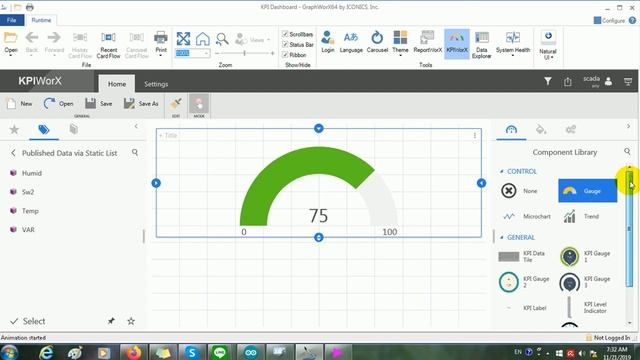
Task: Click New in KPIWorX toolbar
Action: click(19, 104)
